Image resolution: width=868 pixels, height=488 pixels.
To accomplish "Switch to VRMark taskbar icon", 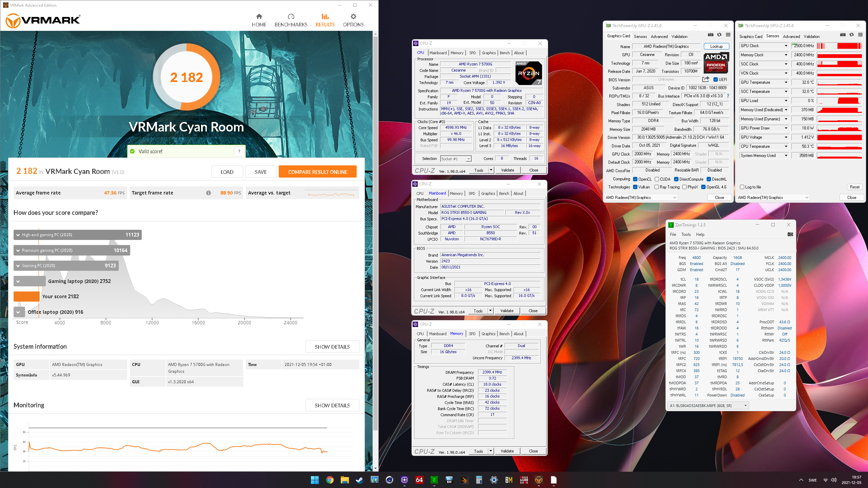I will pos(539,480).
